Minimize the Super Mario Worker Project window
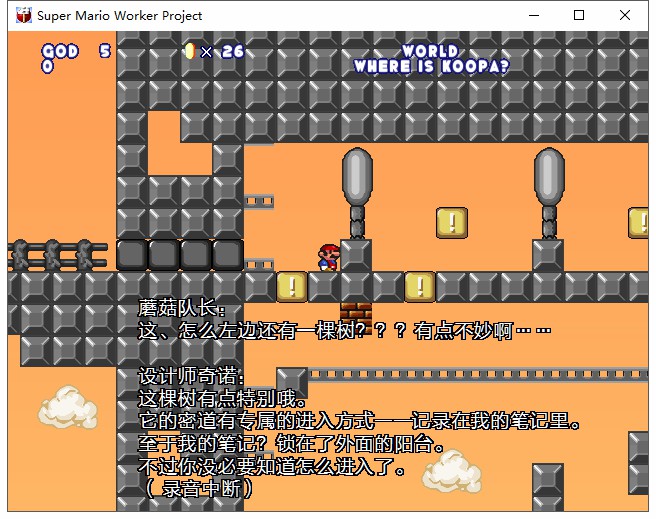Viewport: 656px width, 519px height. click(x=533, y=15)
